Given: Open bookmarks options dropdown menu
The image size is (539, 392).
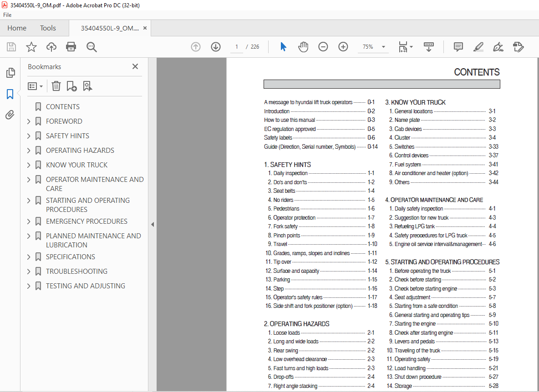Looking at the screenshot, I should 35,86.
